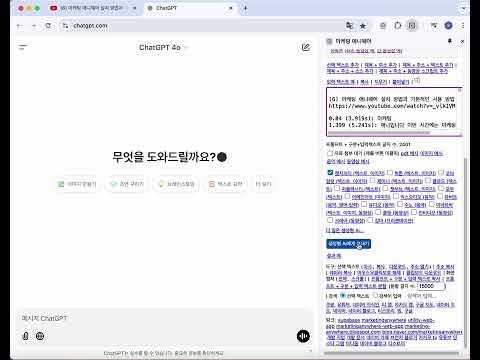Tick the file attachment wait checkbox
The width and height of the screenshot is (480, 360).
point(330,153)
